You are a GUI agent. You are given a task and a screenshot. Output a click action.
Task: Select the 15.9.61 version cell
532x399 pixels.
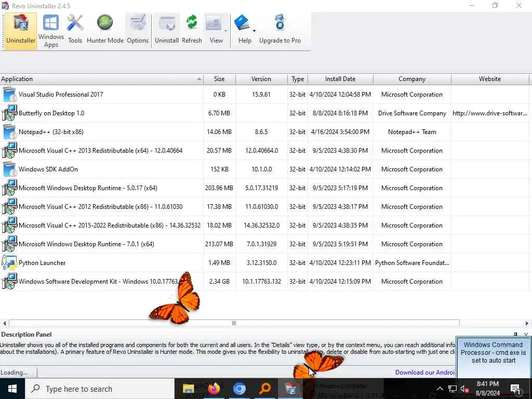(261, 95)
